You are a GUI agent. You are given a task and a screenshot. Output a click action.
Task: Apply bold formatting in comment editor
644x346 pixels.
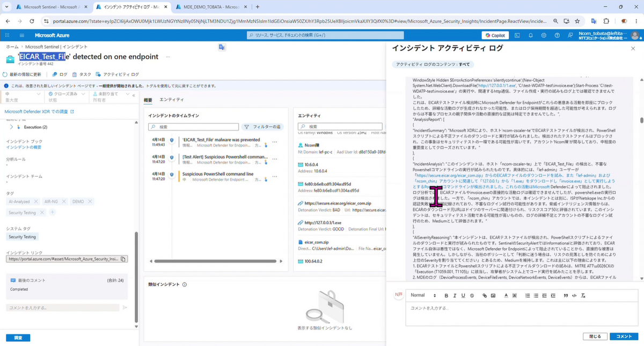tap(446, 295)
